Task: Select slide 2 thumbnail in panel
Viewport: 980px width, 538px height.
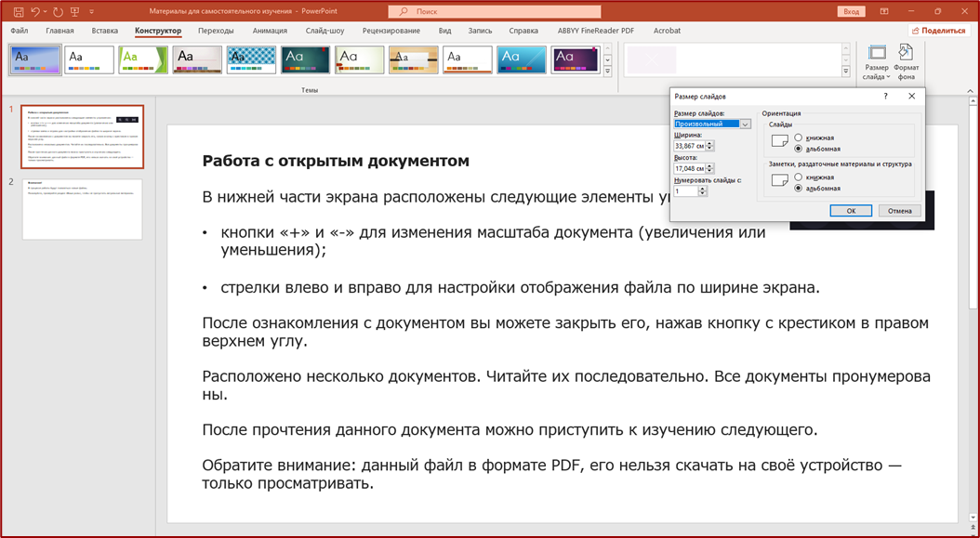Action: [82, 209]
